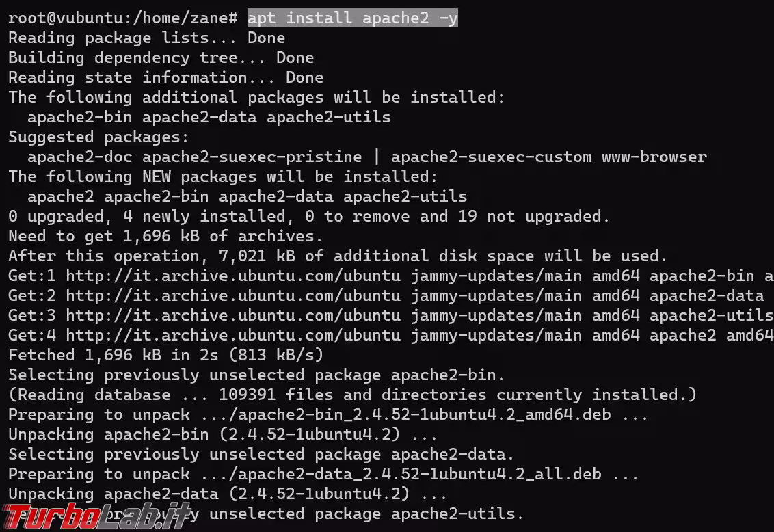Screen dimensions: 774x532
Task: Open the Get:2 archive URL for apache2-data
Action: [232, 296]
